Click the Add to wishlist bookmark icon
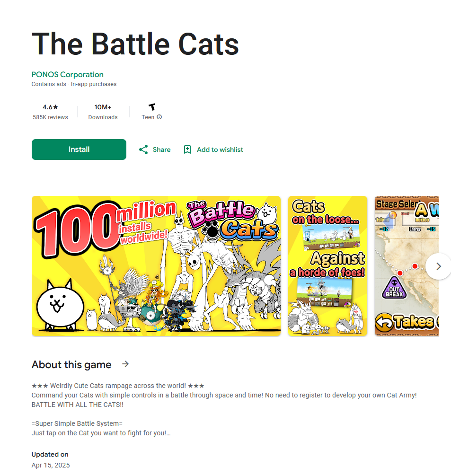Image resolution: width=451 pixels, height=476 pixels. pyautogui.click(x=187, y=150)
